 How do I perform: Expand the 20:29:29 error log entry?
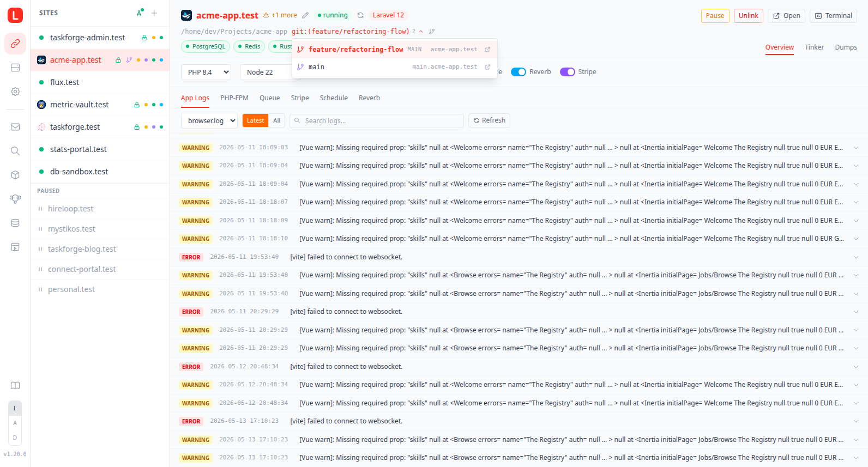pyautogui.click(x=856, y=312)
